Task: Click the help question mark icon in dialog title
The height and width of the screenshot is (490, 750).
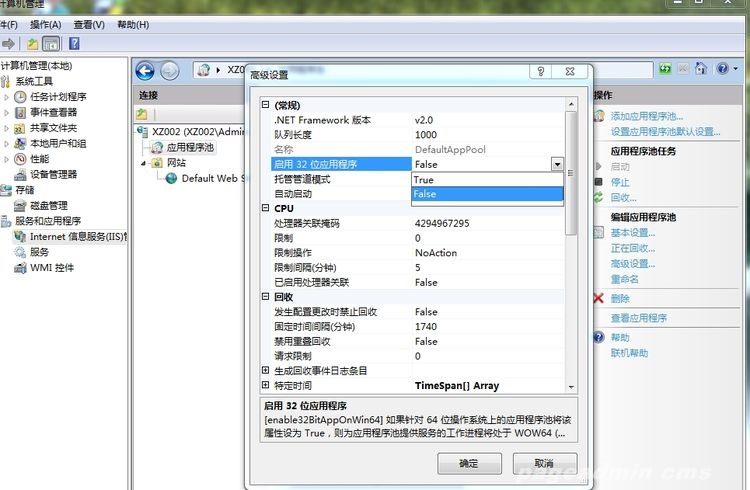Action: coord(540,73)
